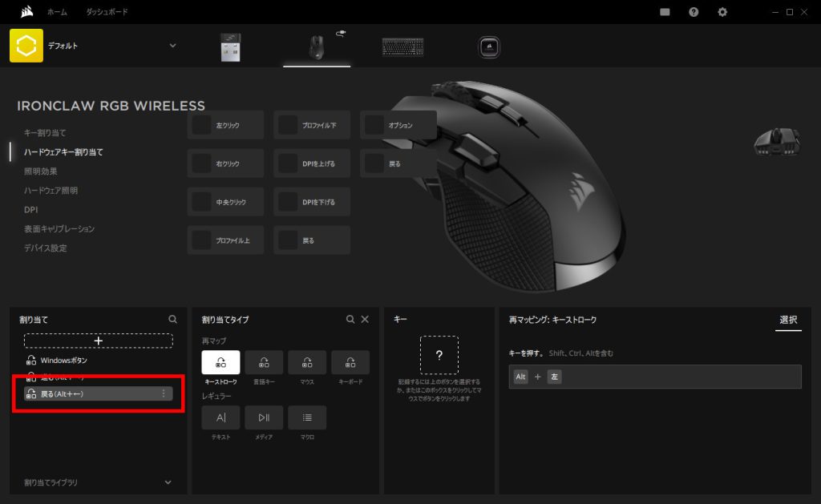This screenshot has height=504, width=821.
Task: Select the DPIを上げる button assignment
Action: click(x=312, y=163)
